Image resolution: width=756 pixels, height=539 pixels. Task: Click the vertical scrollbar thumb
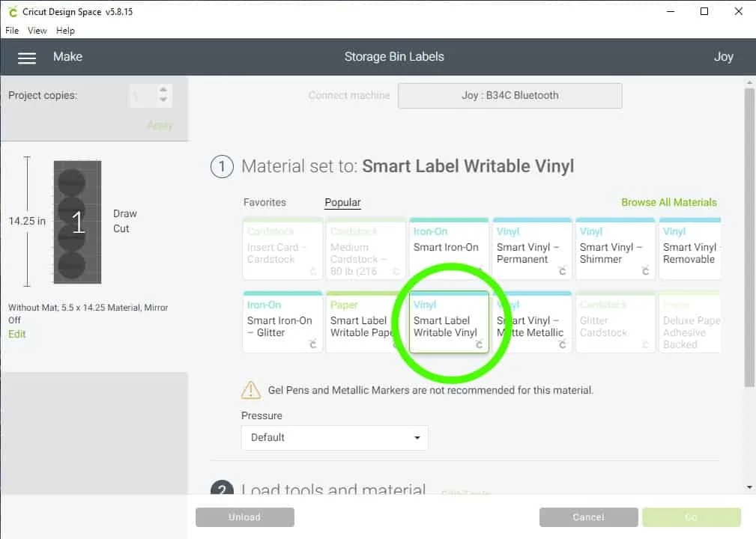[749, 237]
